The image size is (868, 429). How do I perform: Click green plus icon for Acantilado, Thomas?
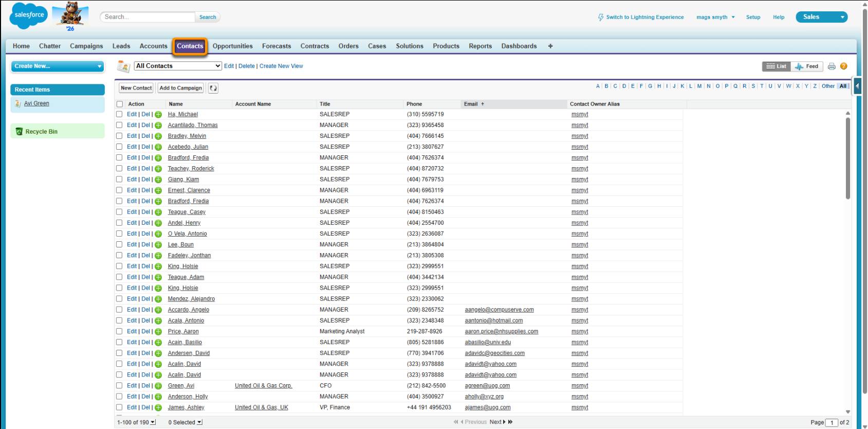point(158,126)
